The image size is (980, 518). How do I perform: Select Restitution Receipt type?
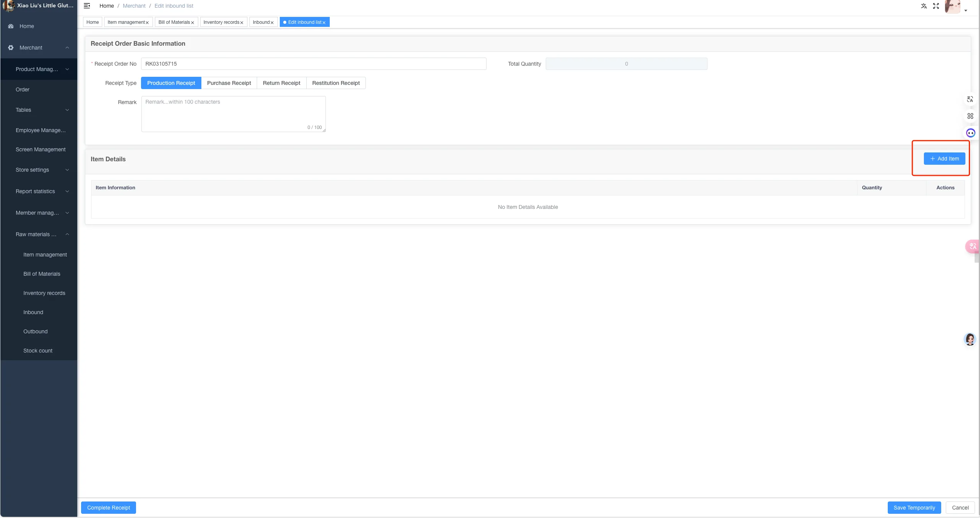[336, 83]
